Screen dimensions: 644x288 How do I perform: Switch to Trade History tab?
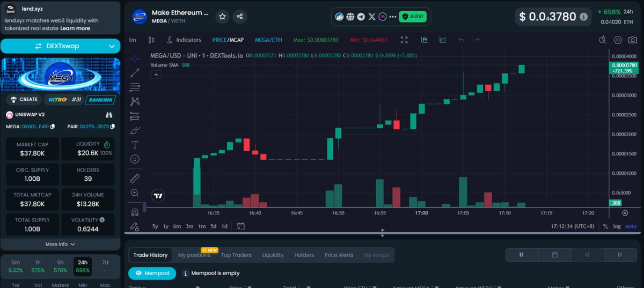[x=150, y=255]
